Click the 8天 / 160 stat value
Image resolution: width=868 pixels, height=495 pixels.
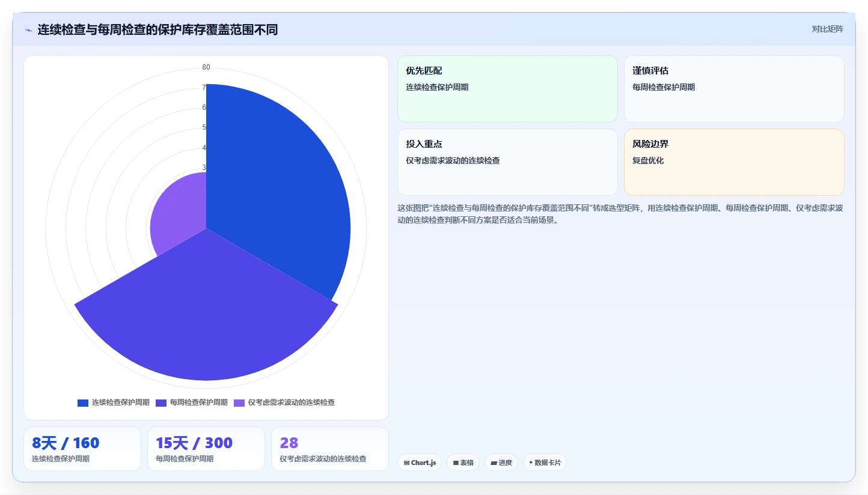pyautogui.click(x=66, y=443)
